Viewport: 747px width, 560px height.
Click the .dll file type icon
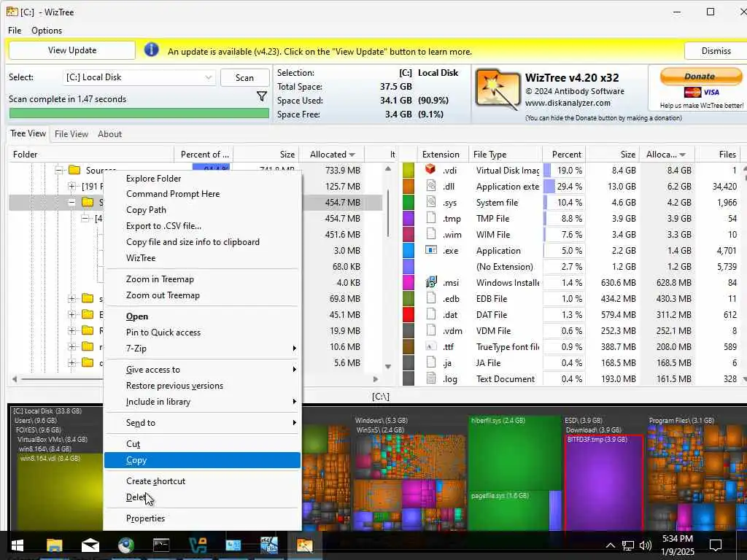pos(430,186)
